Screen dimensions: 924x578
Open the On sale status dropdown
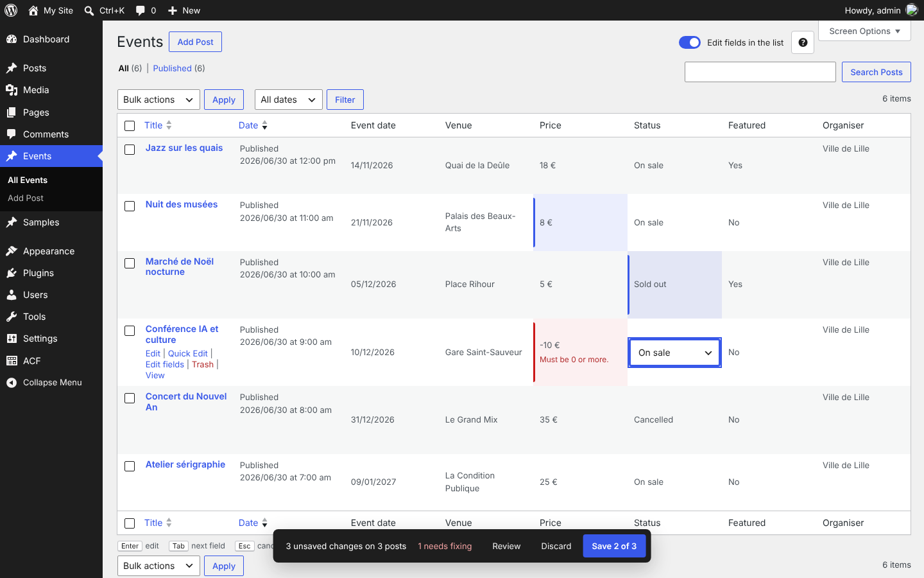tap(675, 353)
